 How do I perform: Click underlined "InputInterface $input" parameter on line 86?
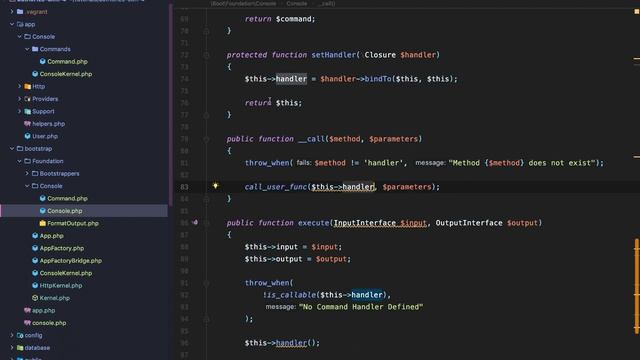coord(380,223)
